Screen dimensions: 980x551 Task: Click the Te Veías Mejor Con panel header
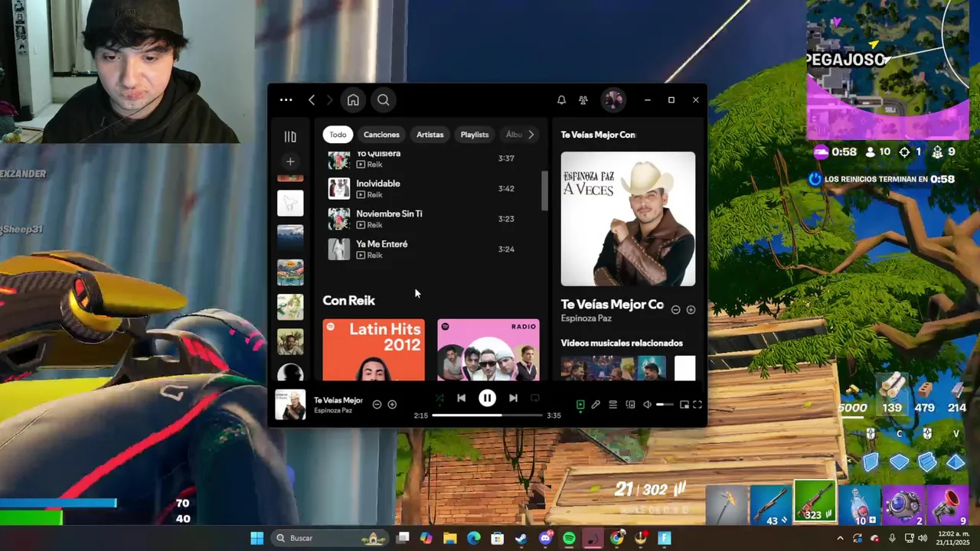tap(598, 135)
